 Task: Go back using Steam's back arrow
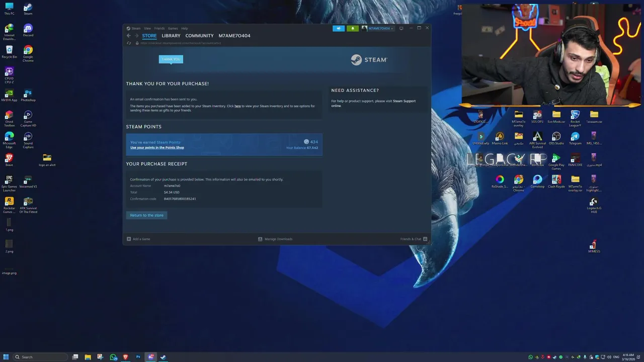pos(129,36)
